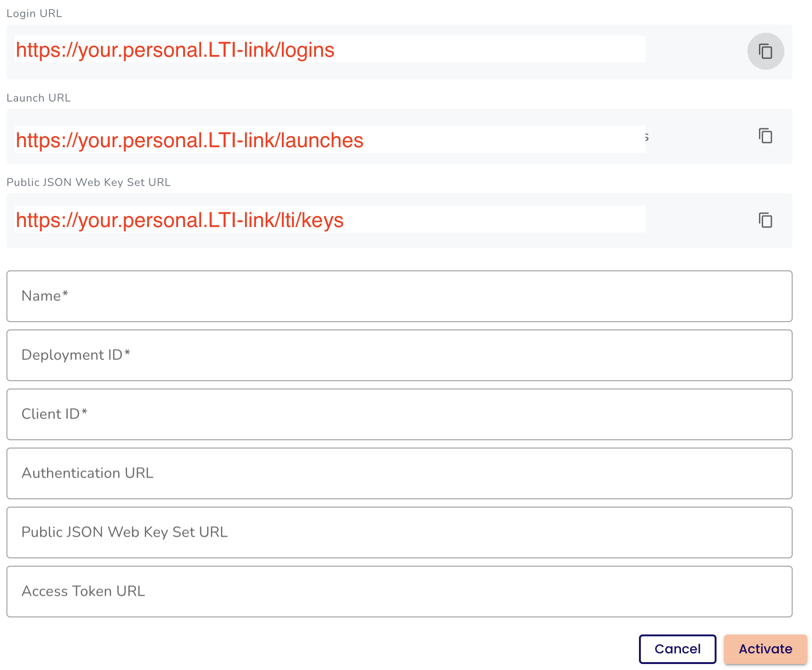Copy the Login URL with the copy icon
This screenshot has height=670, width=812.
[x=765, y=51]
